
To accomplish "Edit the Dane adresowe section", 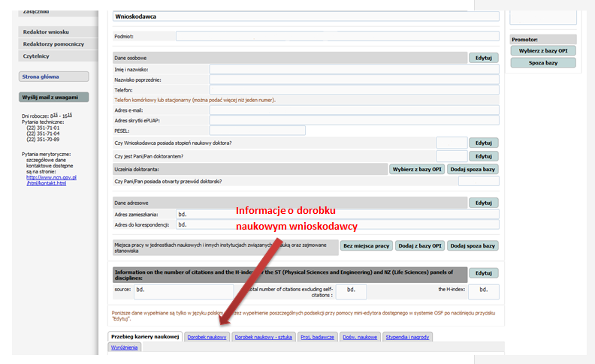I will coord(484,203).
